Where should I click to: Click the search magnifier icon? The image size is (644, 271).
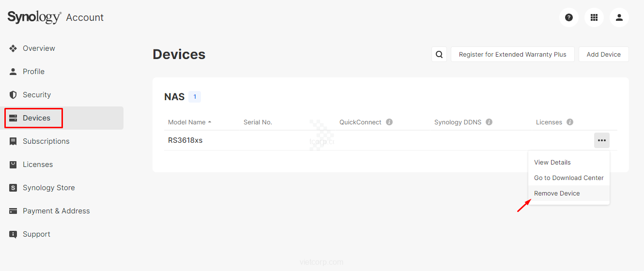439,55
